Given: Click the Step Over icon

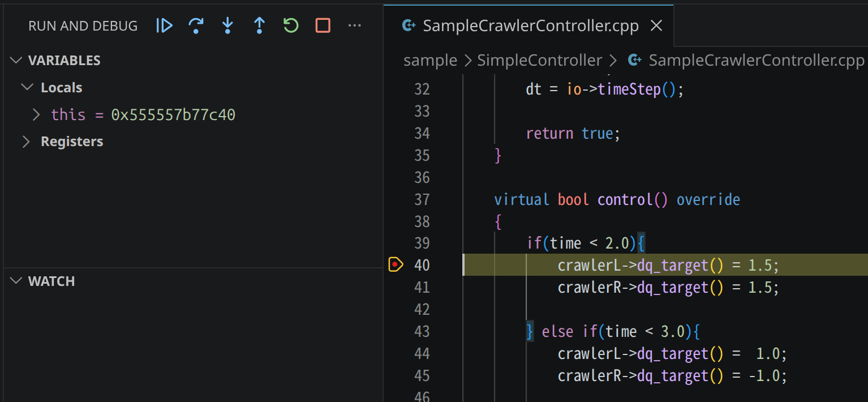Looking at the screenshot, I should pyautogui.click(x=196, y=25).
